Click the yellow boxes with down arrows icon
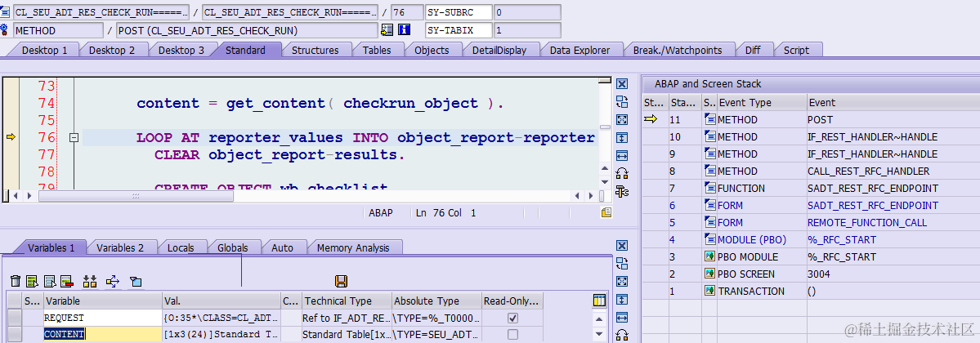Viewport: 980px width, 343px height. (90, 282)
